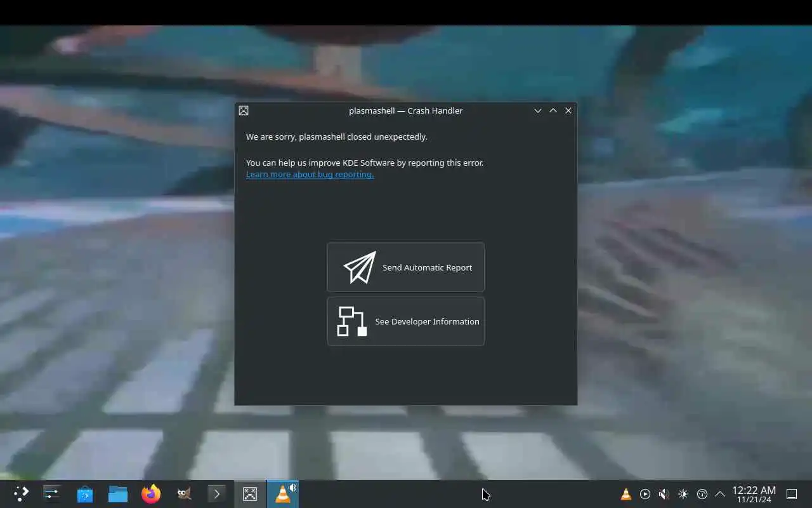Open the media player tray applet
Image resolution: width=812 pixels, height=508 pixels.
[x=645, y=494]
